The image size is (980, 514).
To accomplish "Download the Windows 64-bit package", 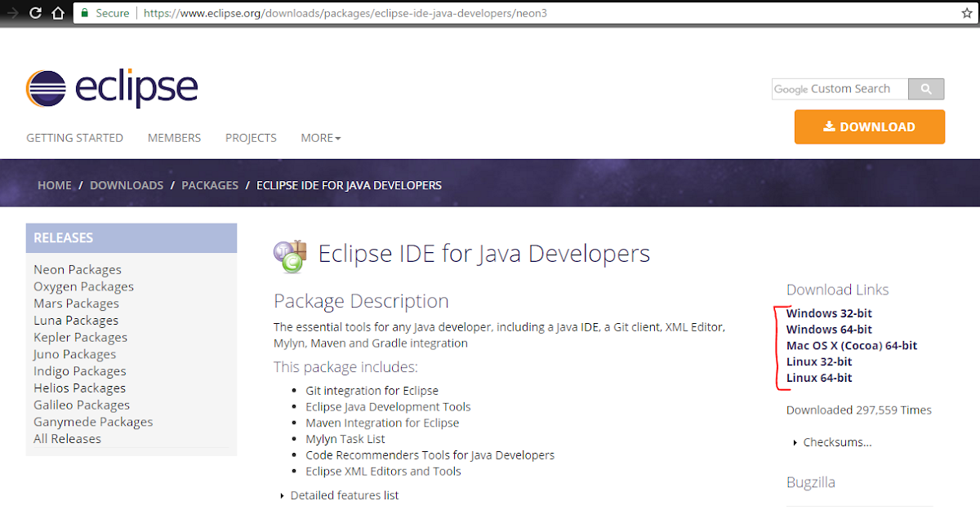I will (829, 330).
